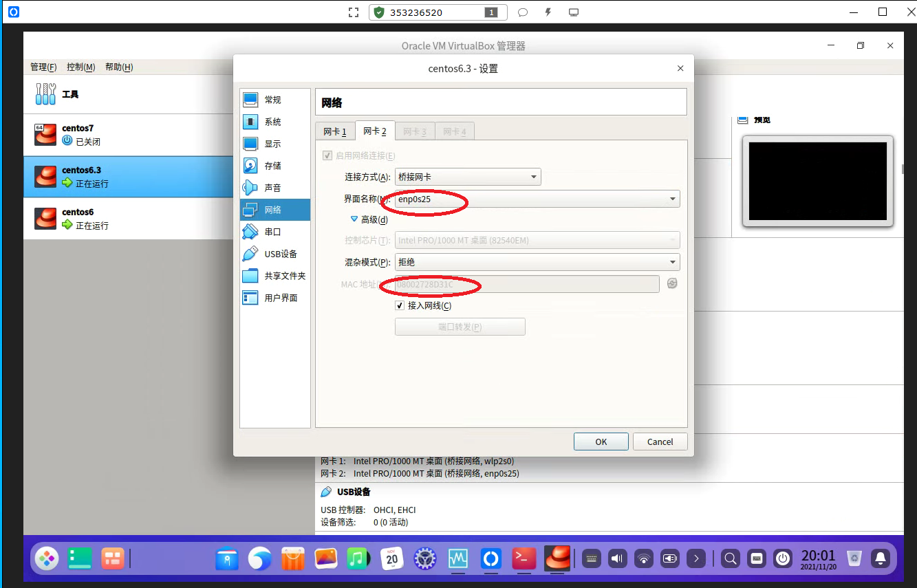Launch the browser from the dock
Screen dimensions: 917x588
point(259,558)
